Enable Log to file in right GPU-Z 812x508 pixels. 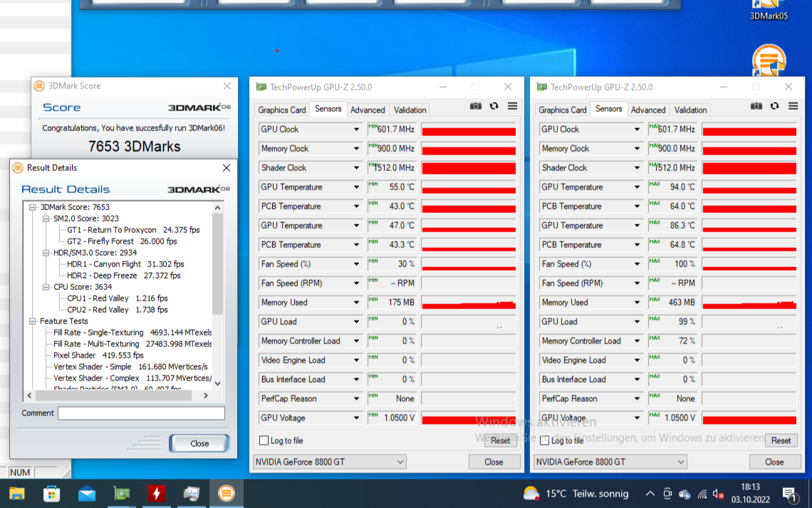coord(545,441)
